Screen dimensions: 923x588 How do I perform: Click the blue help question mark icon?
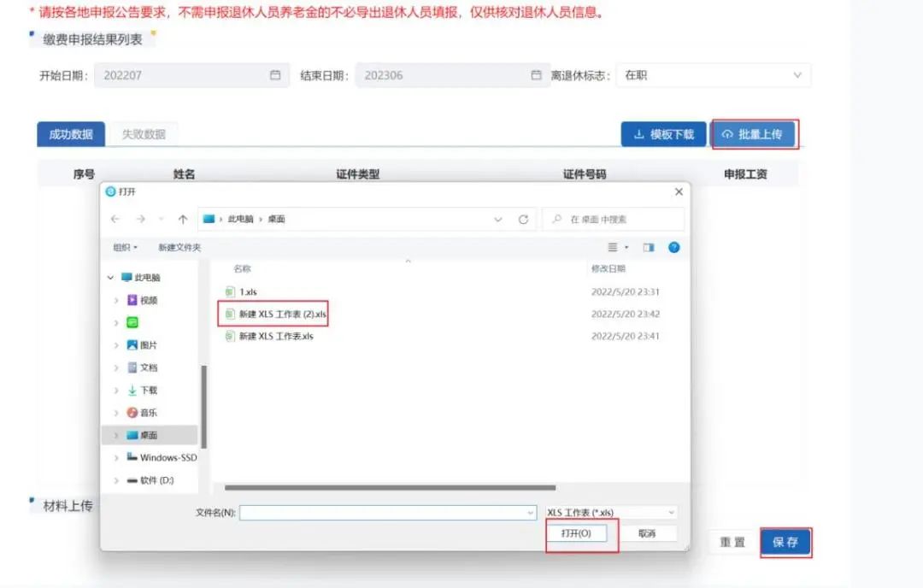point(673,247)
